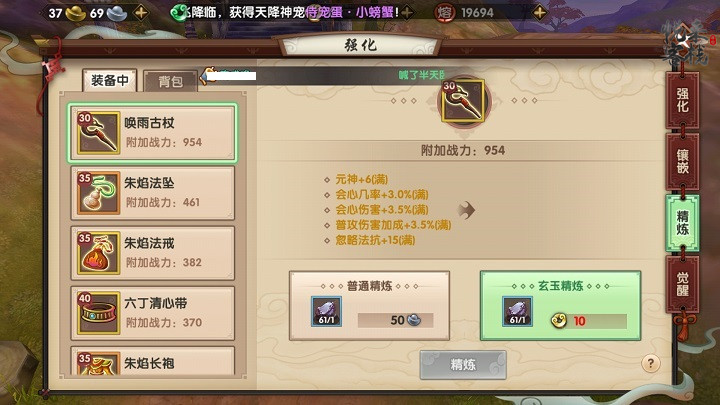The height and width of the screenshot is (405, 720).
Task: Choose the 普通精炼 refining option
Action: pos(369,306)
